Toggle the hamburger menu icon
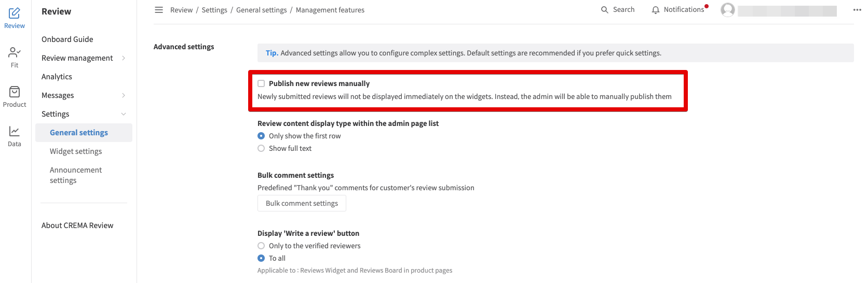 click(159, 10)
